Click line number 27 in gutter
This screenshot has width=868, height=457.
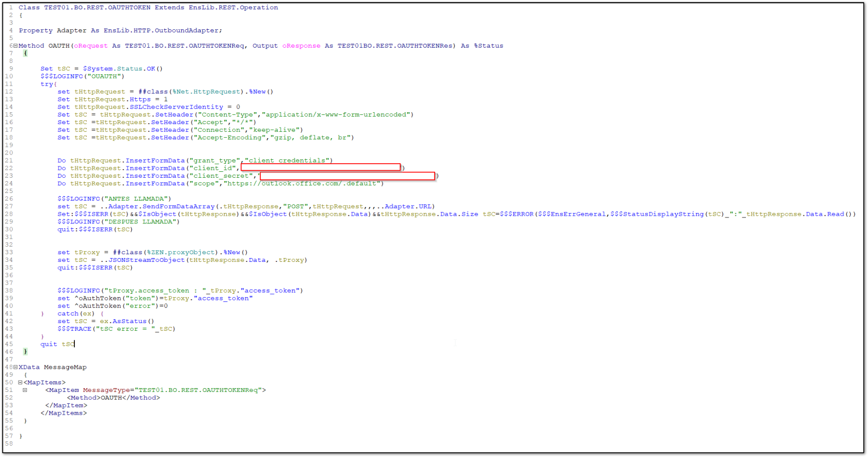[x=9, y=207]
